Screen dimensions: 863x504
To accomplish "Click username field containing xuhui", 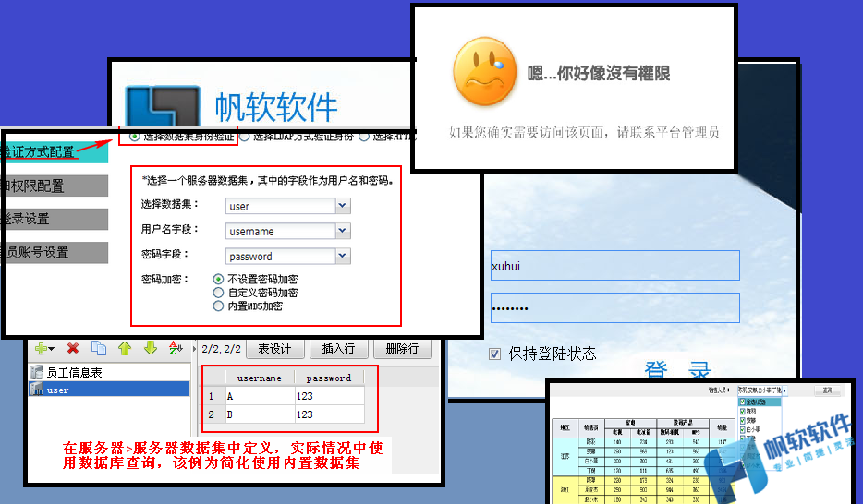I will click(x=614, y=266).
